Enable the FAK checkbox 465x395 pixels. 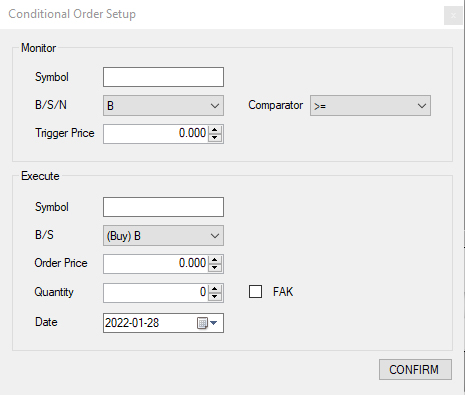[255, 292]
